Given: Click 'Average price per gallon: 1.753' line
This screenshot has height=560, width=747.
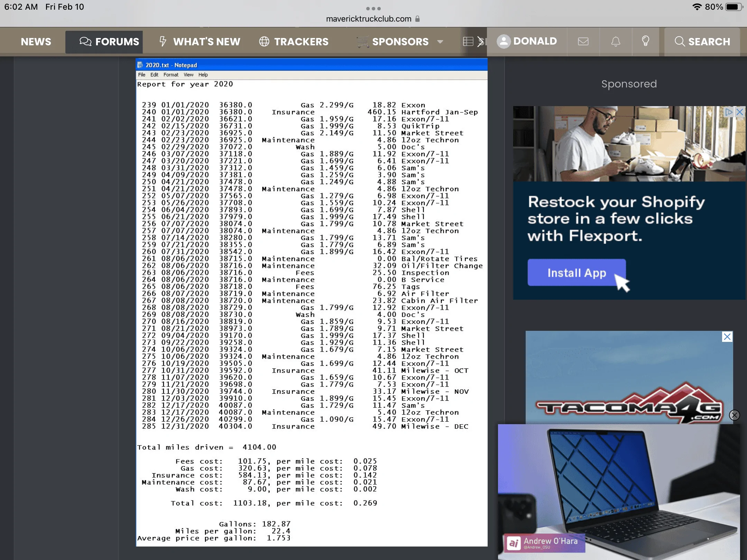Looking at the screenshot, I should pos(214,538).
